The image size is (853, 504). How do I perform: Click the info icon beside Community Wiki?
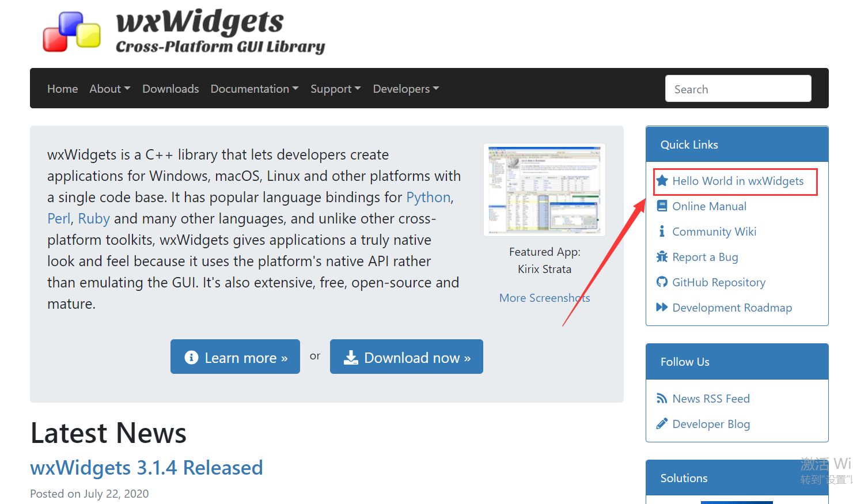(662, 232)
